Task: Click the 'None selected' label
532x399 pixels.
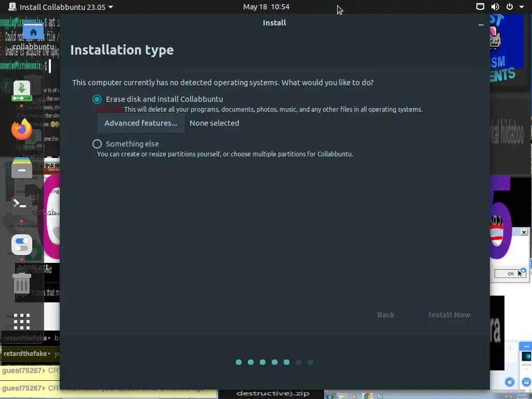Action: pyautogui.click(x=215, y=123)
